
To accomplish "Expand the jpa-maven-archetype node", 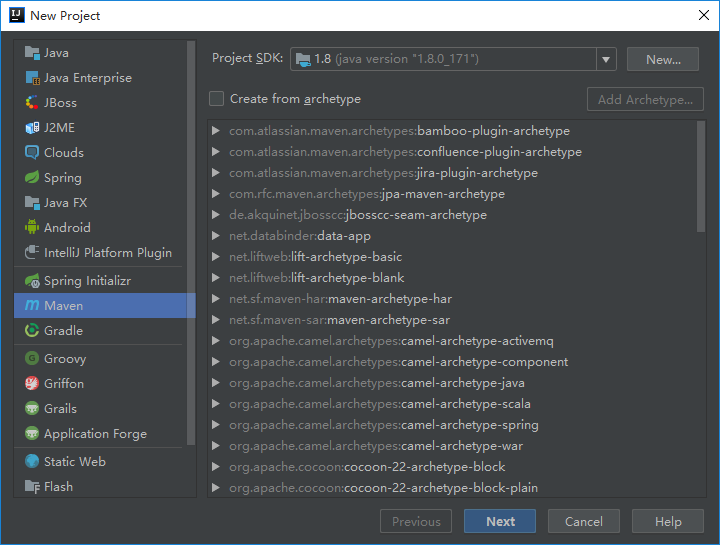I will coord(215,194).
